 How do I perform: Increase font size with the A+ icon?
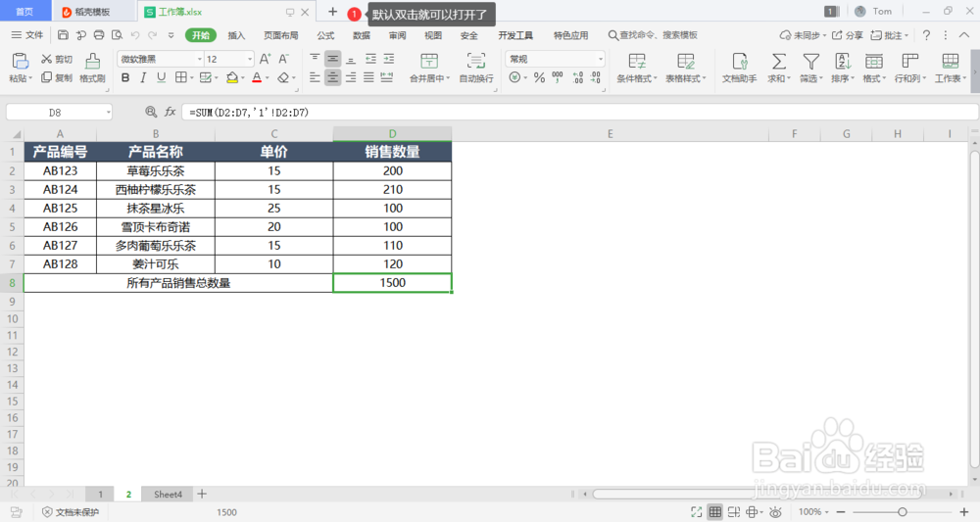pyautogui.click(x=265, y=59)
